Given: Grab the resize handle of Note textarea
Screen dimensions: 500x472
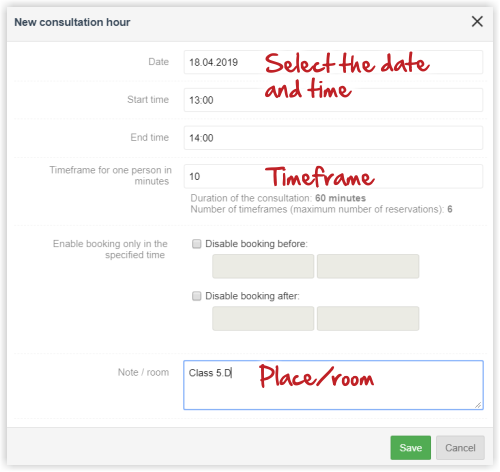Looking at the screenshot, I should [x=478, y=405].
